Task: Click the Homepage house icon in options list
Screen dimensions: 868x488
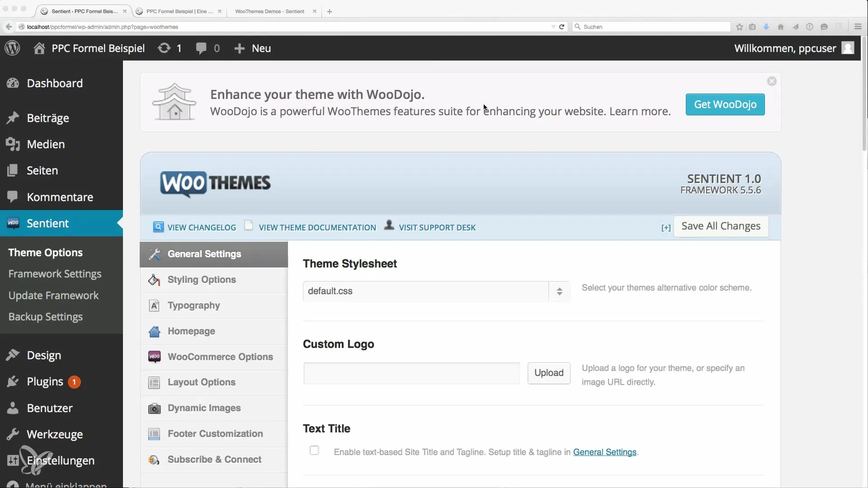Action: click(x=154, y=331)
